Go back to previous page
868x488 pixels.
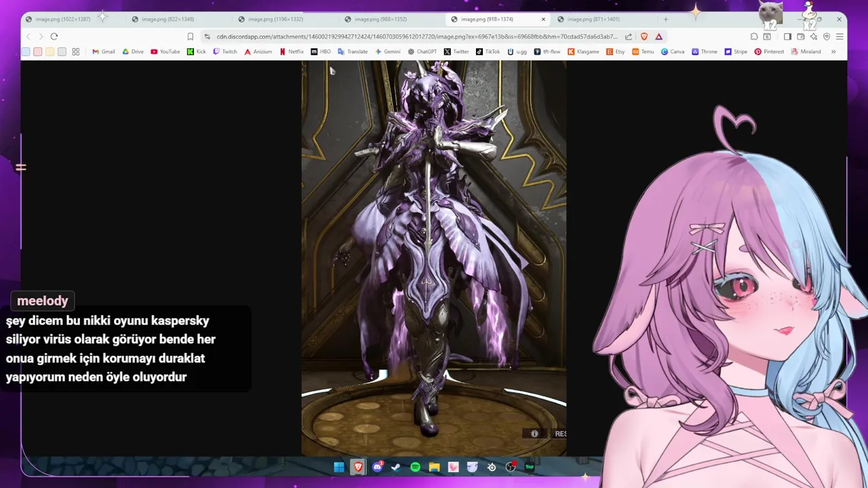28,37
